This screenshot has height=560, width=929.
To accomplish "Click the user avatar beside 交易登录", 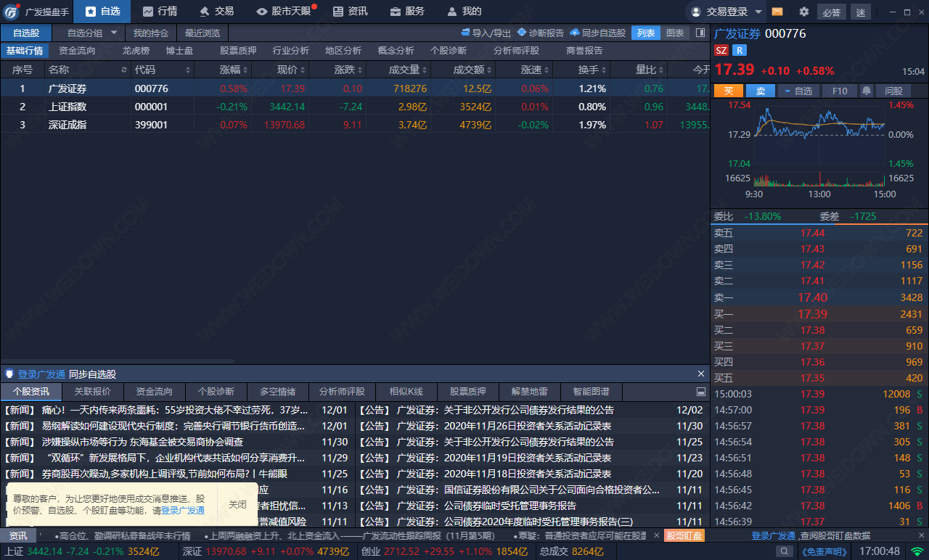I will pyautogui.click(x=696, y=12).
